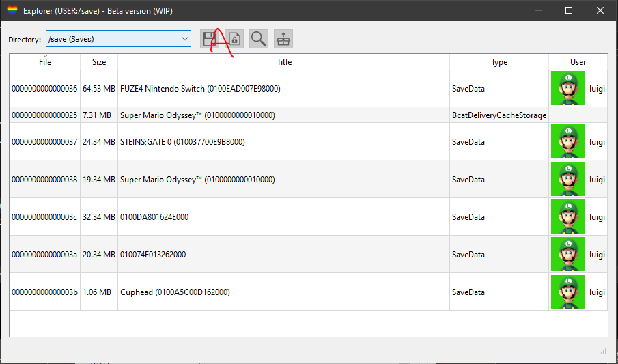Maximize the Explorer window
The width and height of the screenshot is (618, 364).
pyautogui.click(x=569, y=11)
